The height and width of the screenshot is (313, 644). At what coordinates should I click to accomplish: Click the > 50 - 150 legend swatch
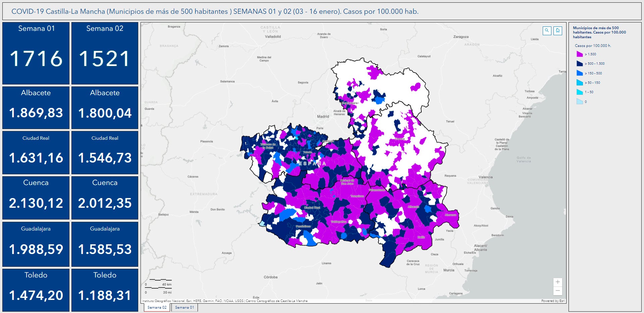tap(580, 82)
